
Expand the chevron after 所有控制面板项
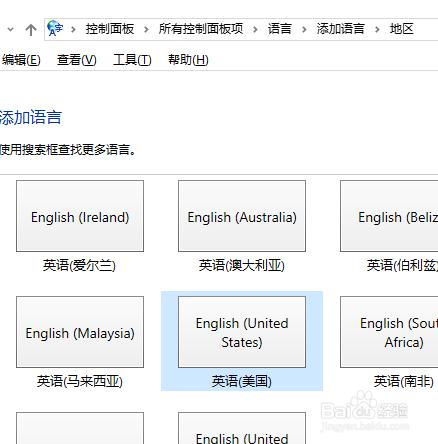[x=255, y=30]
